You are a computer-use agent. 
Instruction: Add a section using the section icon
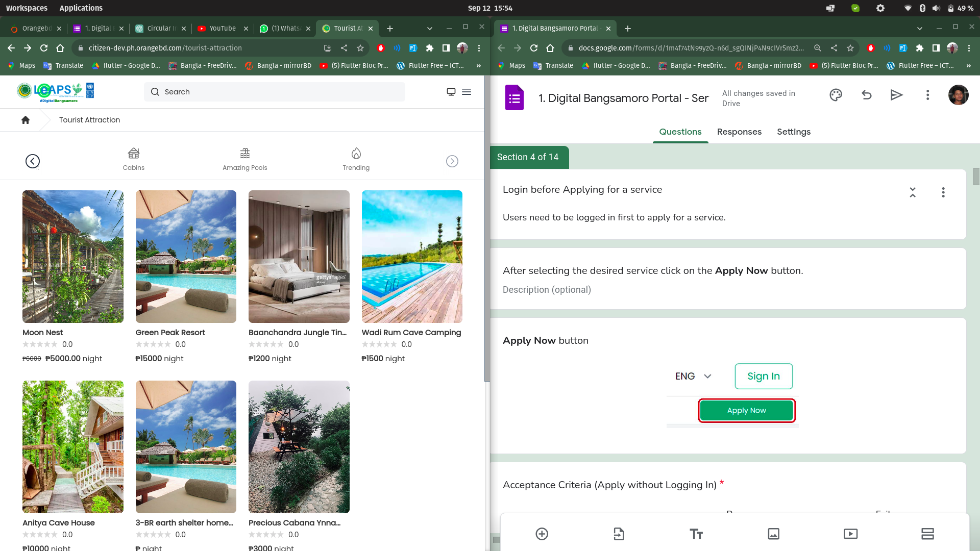927,534
